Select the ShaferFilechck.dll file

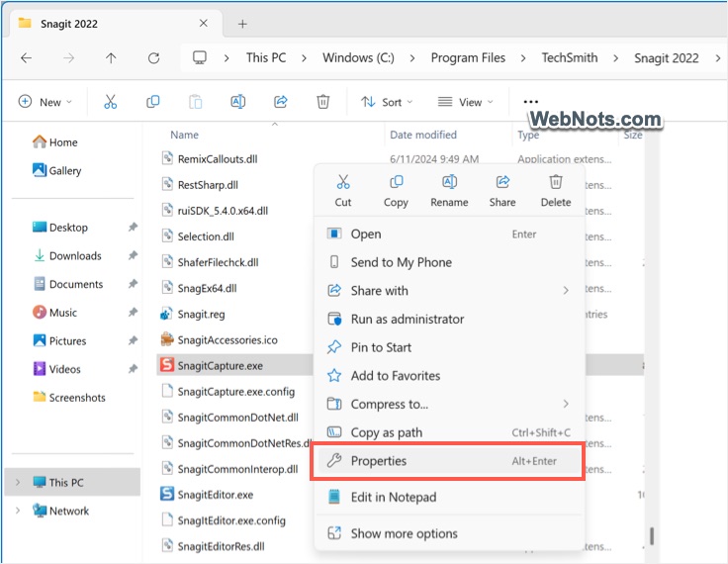pos(210,262)
